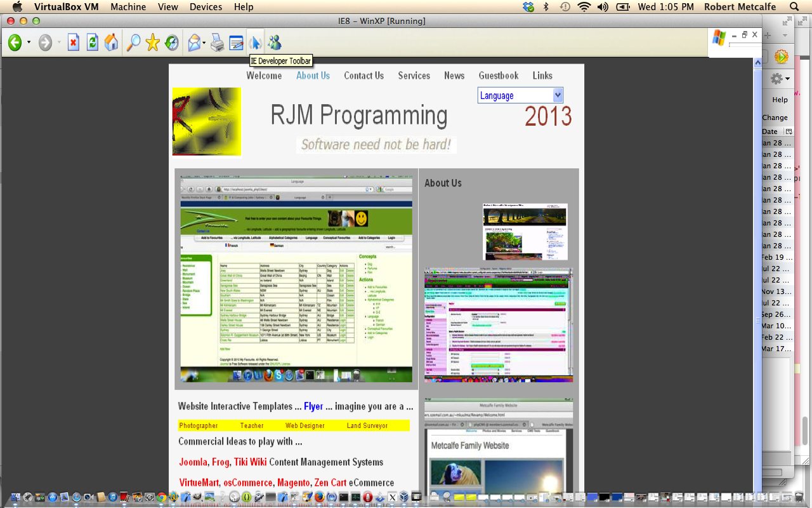This screenshot has height=508, width=812.
Task: Open Forward button history dropdown arrow
Action: pyautogui.click(x=59, y=43)
